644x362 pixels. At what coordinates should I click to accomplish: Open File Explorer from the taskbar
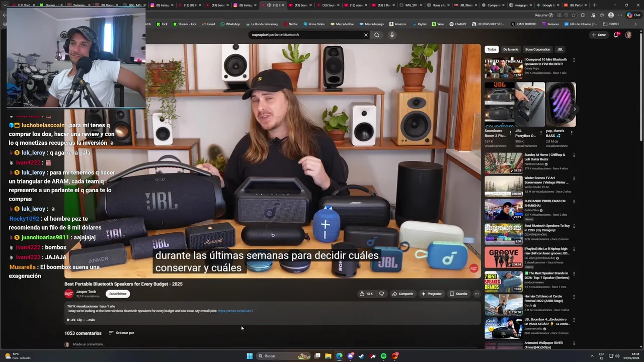[328, 356]
